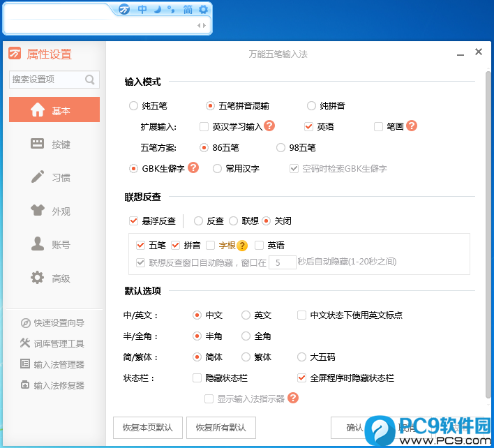This screenshot has width=494, height=448.
Task: Switch to the 高级 tab
Action: 51,278
